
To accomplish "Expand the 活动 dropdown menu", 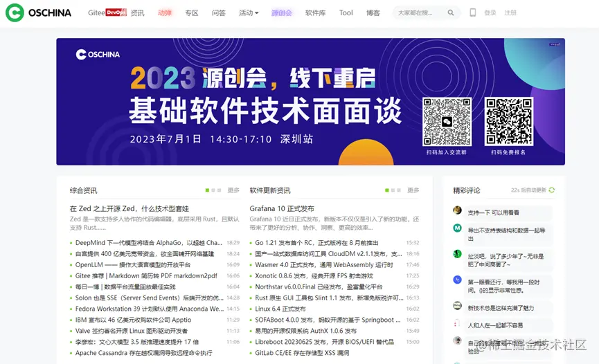I will coord(249,13).
